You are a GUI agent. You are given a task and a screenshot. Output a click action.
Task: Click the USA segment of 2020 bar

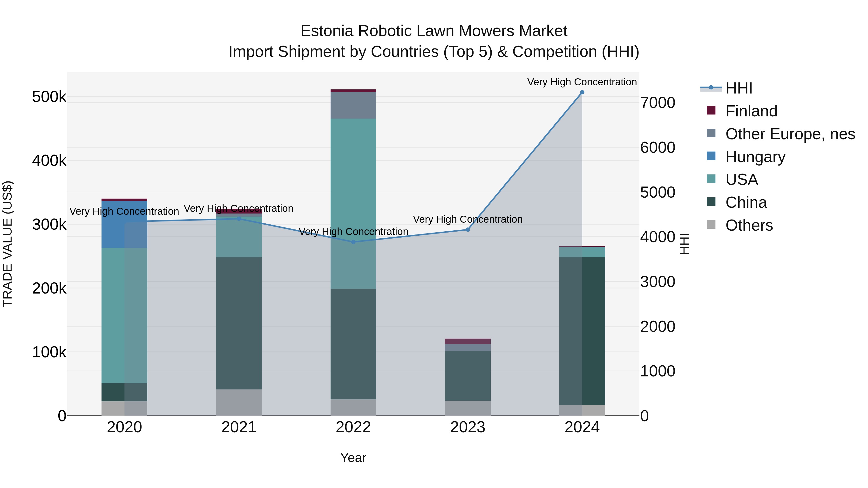(x=124, y=315)
